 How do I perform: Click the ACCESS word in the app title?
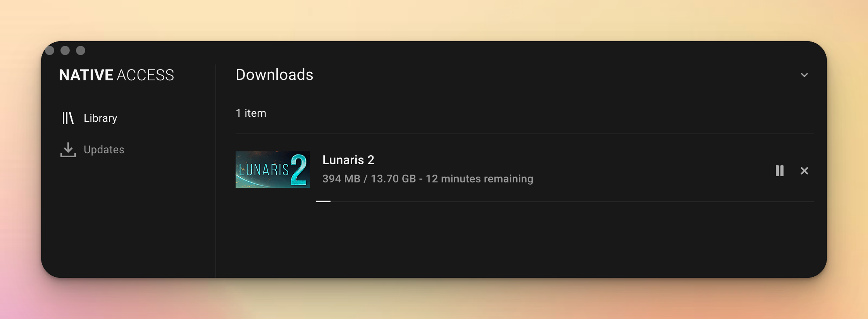145,75
